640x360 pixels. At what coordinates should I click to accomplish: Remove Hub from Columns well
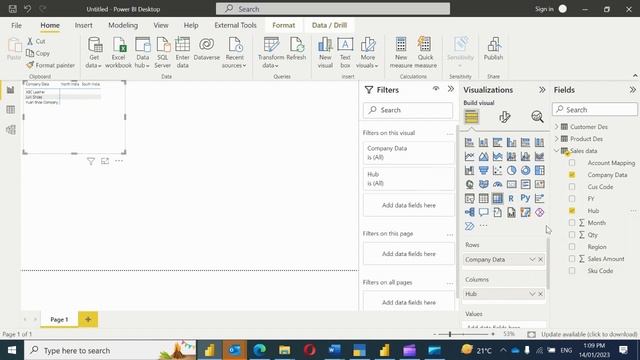pos(540,294)
